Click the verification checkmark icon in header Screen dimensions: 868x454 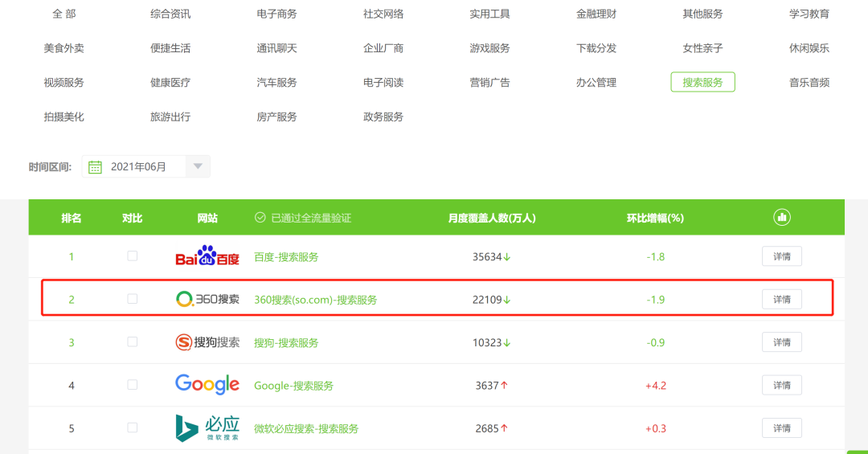(x=260, y=218)
